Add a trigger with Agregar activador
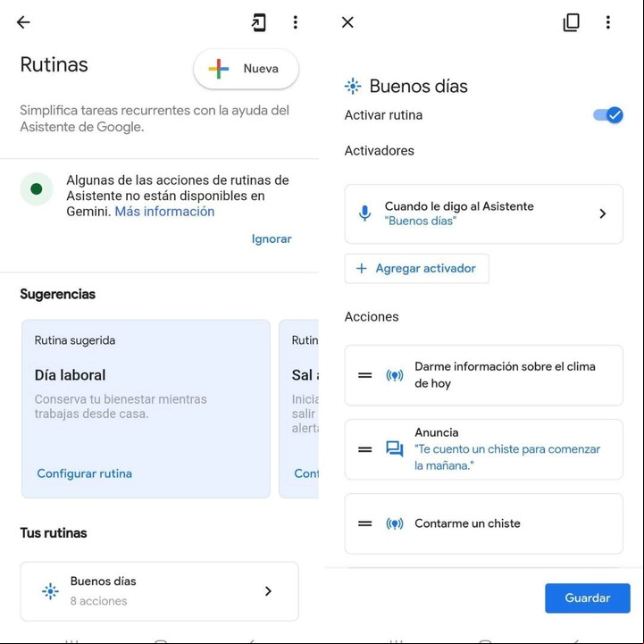Image resolution: width=644 pixels, height=644 pixels. click(x=417, y=269)
